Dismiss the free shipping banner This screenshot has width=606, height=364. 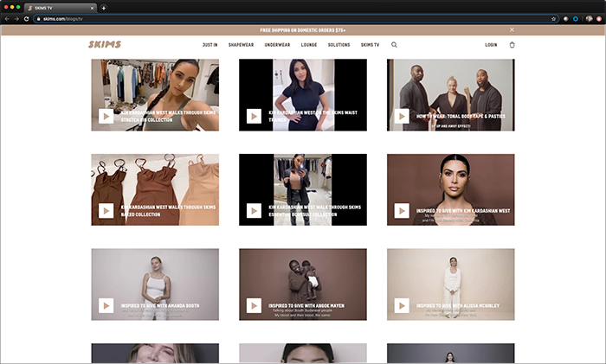coord(512,29)
